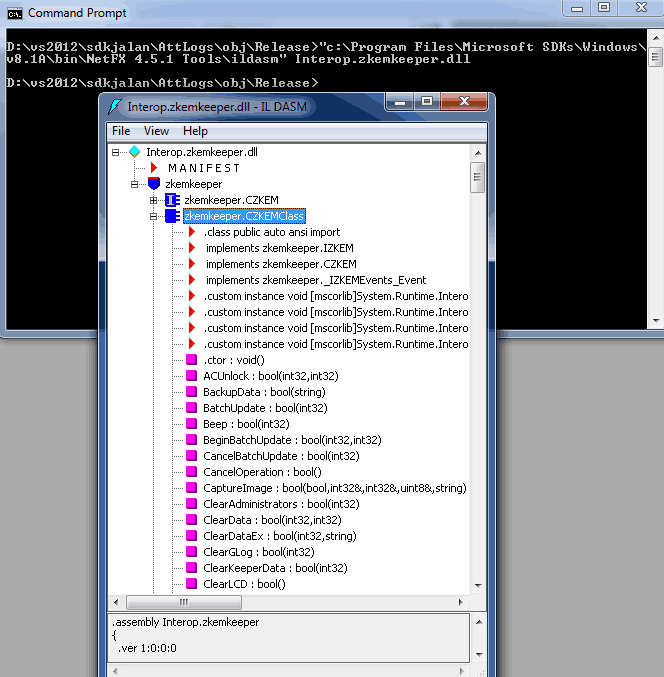Collapse the Interop.zkemkeeper.dll root node
The height and width of the screenshot is (677, 664).
tap(115, 152)
